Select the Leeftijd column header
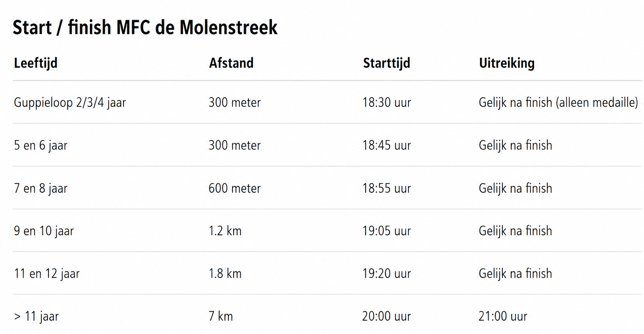The height and width of the screenshot is (334, 644). [36, 63]
